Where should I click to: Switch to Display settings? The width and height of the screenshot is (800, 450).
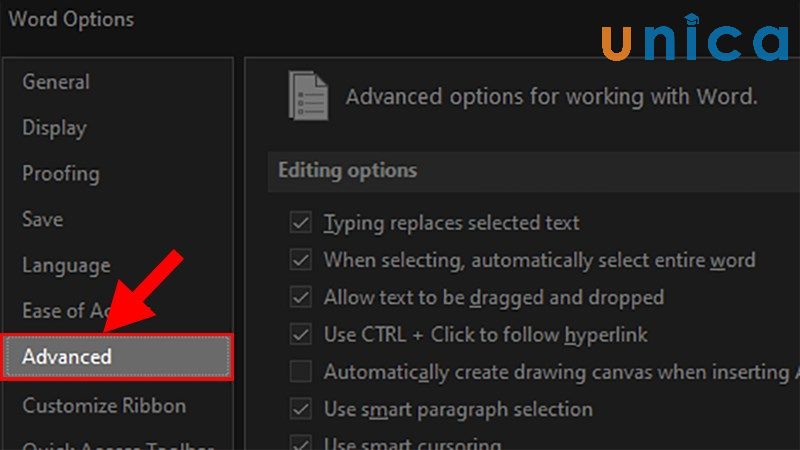click(x=54, y=128)
